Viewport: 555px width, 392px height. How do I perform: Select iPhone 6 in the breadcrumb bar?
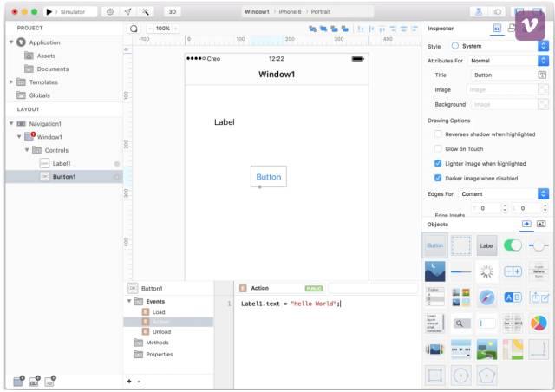290,11
